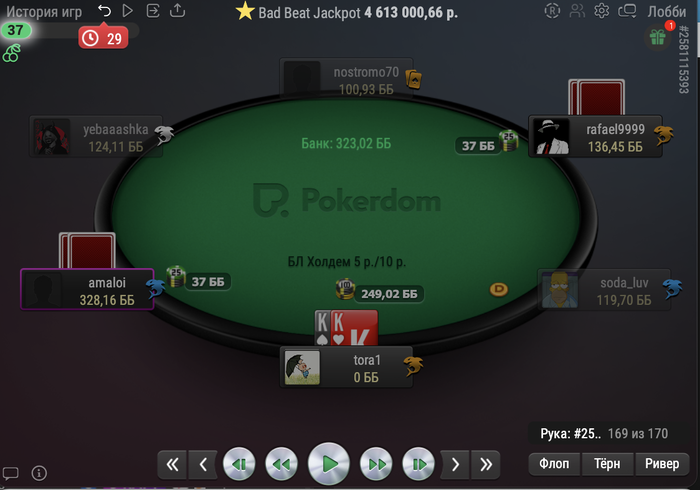Open the gift box rewards icon
Viewport: 700px width, 490px height.
pyautogui.click(x=657, y=37)
